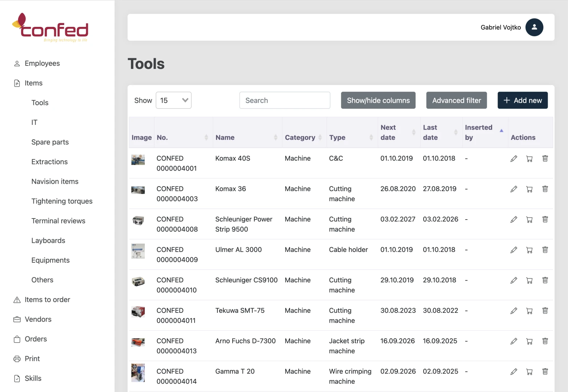
Task: Add Schleuniger CS9100 to cart
Action: [530, 281]
